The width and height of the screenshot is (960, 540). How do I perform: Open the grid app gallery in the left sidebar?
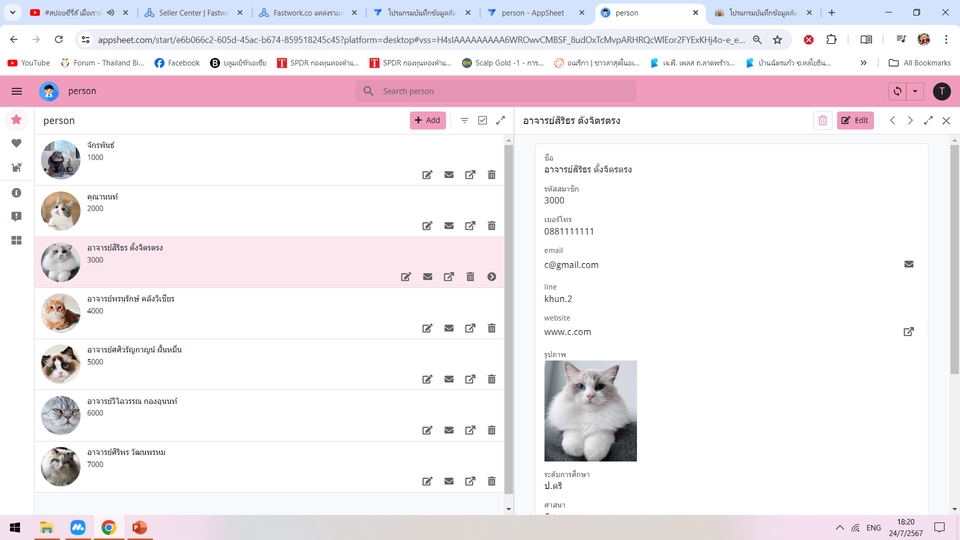pyautogui.click(x=17, y=241)
